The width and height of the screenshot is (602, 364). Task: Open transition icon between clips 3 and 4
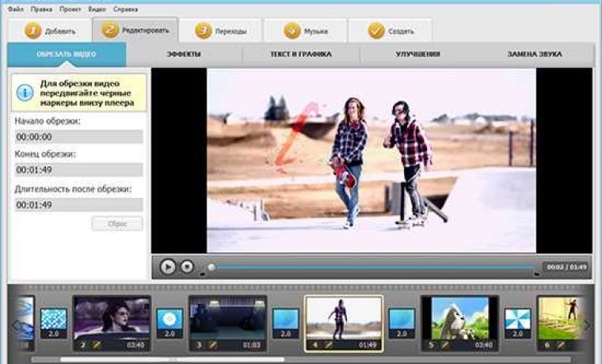pyautogui.click(x=286, y=324)
